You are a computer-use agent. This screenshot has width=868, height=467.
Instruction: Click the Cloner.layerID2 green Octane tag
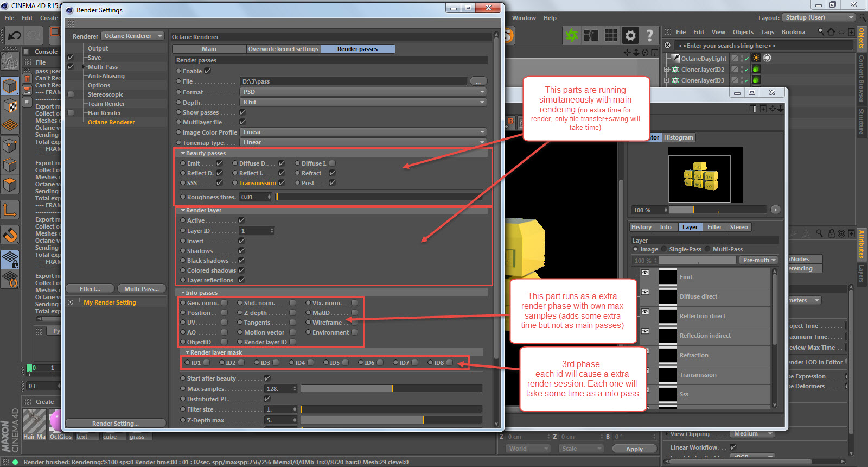pos(756,69)
